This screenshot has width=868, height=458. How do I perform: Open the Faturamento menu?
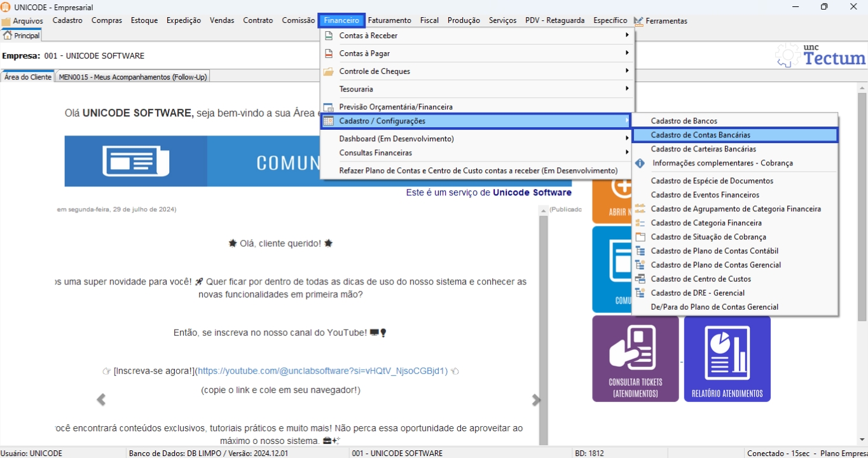pyautogui.click(x=389, y=20)
